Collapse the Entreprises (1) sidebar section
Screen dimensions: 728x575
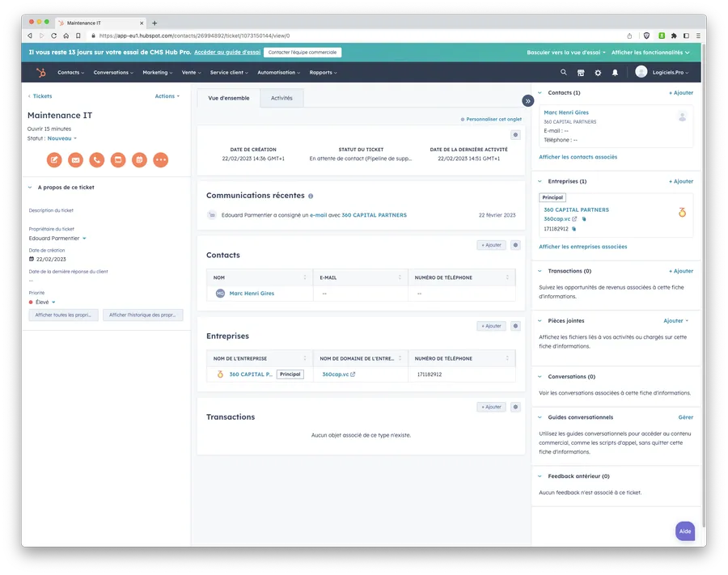[x=540, y=181]
